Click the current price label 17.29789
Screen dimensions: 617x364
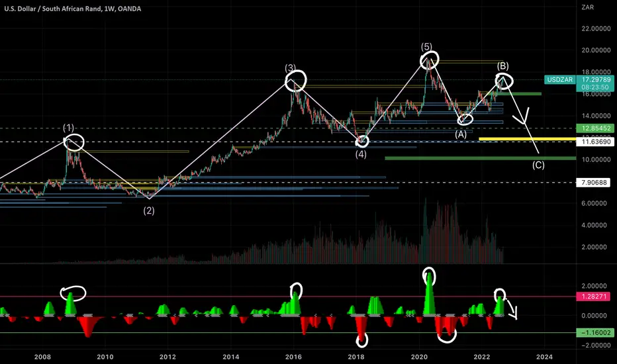[x=596, y=79]
